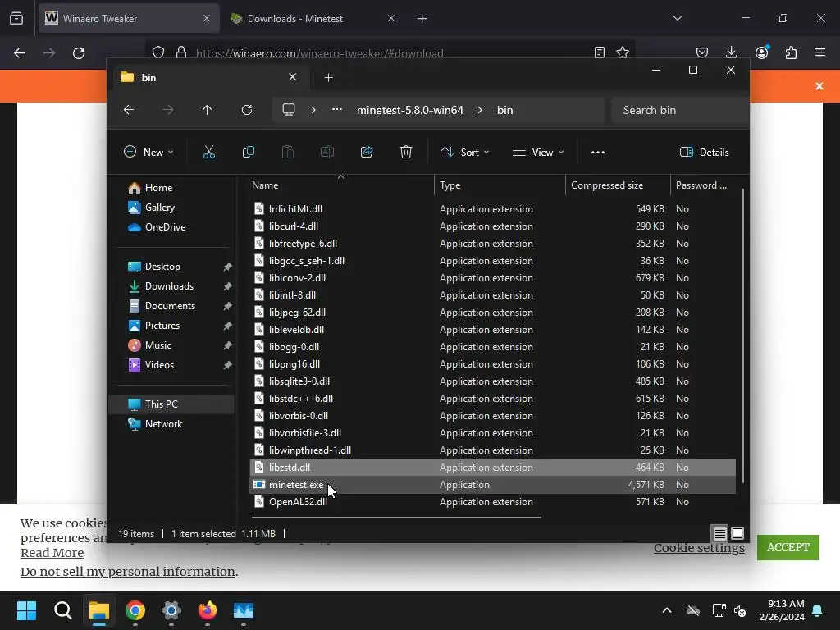This screenshot has height=630, width=840.
Task: Open Firefox list all tabs chevron
Action: [677, 18]
